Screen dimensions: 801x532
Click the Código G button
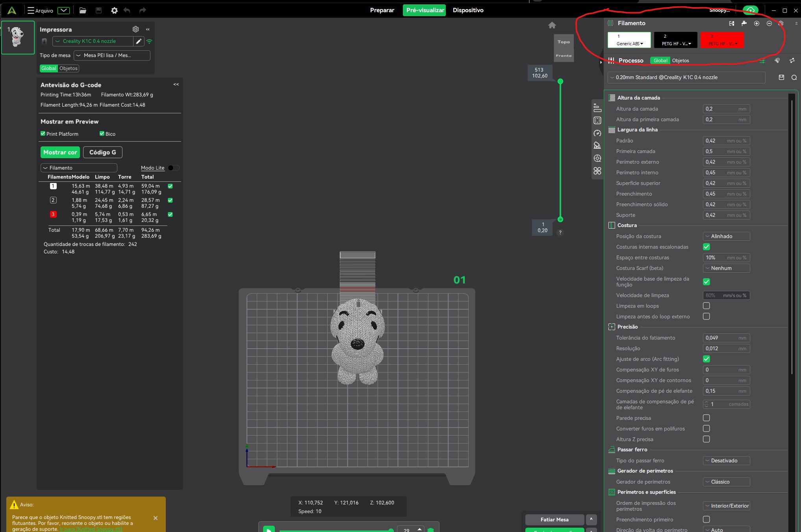pyautogui.click(x=102, y=152)
